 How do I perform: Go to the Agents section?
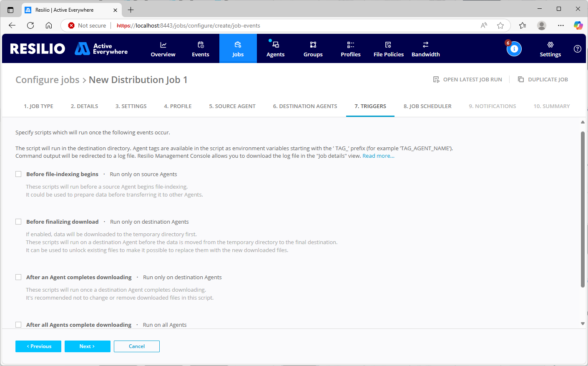275,49
